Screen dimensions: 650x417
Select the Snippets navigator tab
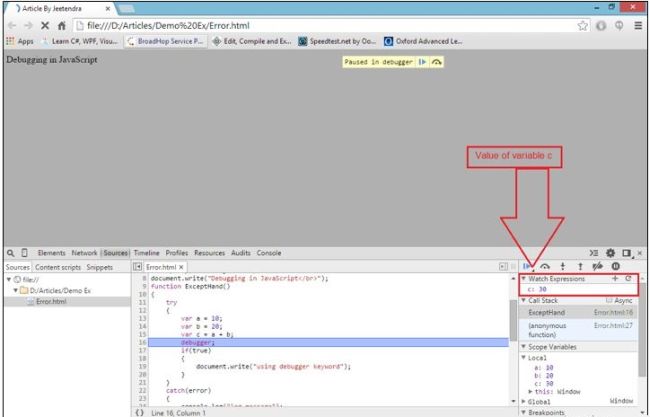[99, 267]
